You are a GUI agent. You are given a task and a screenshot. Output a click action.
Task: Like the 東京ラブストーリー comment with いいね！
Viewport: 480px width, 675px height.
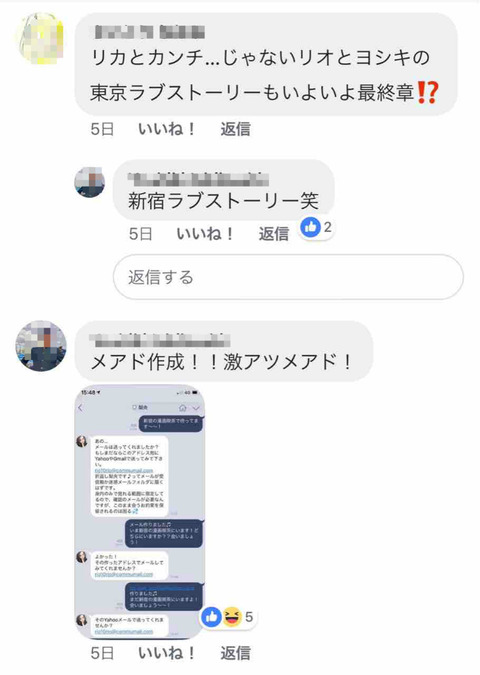click(x=167, y=129)
